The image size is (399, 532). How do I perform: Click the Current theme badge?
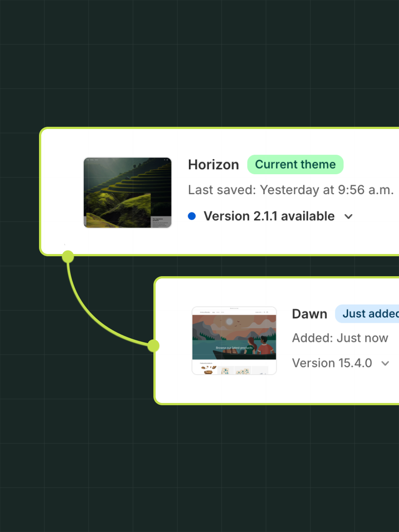pos(295,164)
